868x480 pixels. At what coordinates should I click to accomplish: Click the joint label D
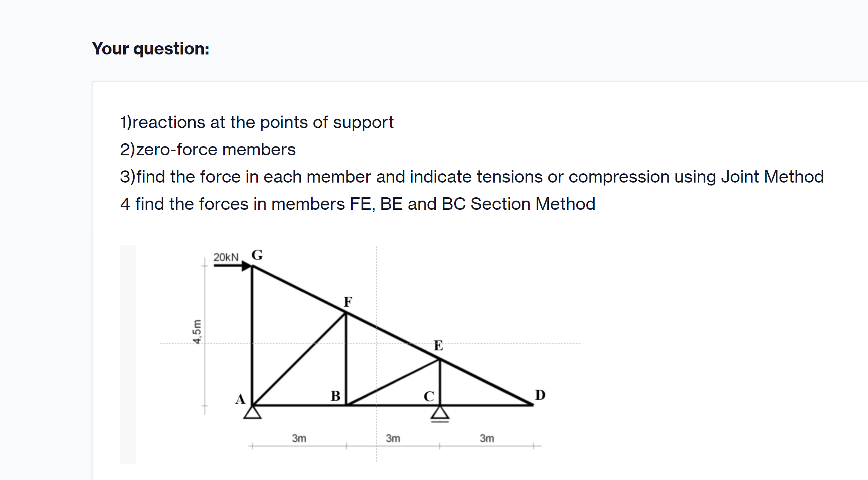coord(540,395)
